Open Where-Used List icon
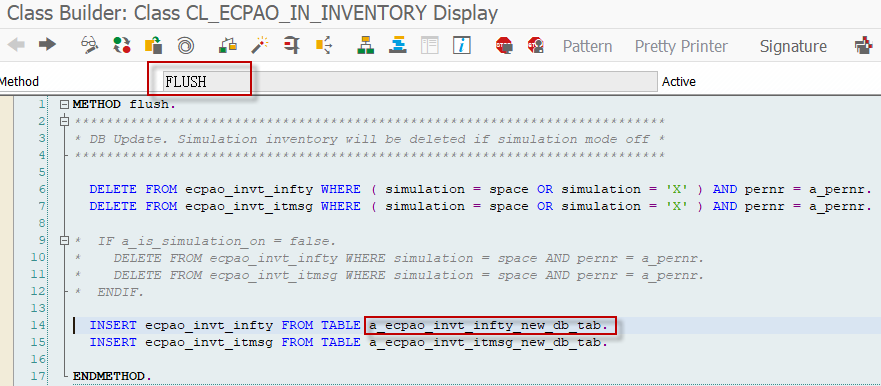881x386 pixels. (324, 45)
